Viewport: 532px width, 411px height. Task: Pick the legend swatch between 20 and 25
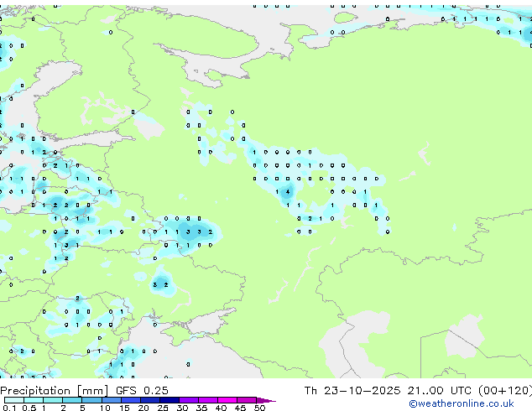coord(150,400)
